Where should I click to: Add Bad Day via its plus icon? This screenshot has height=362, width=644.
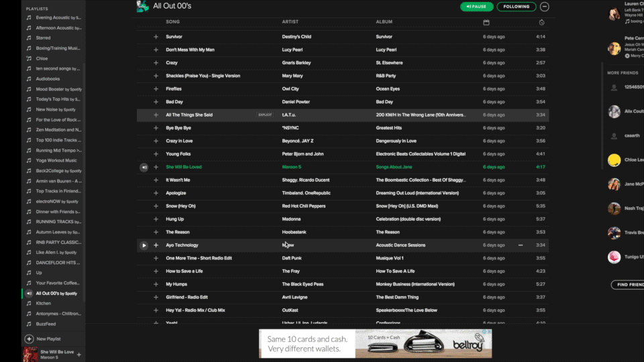(x=156, y=102)
